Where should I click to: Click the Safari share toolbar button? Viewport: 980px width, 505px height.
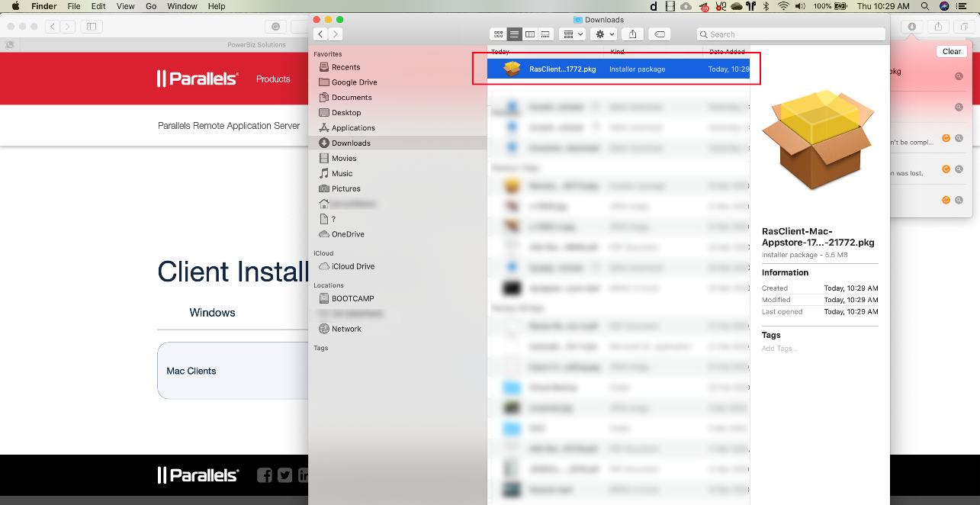point(938,27)
